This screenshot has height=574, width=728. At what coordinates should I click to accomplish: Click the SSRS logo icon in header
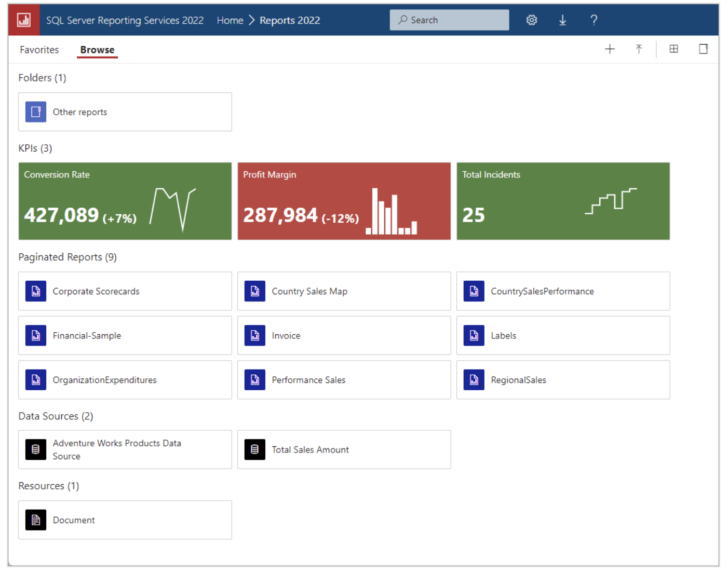point(24,20)
